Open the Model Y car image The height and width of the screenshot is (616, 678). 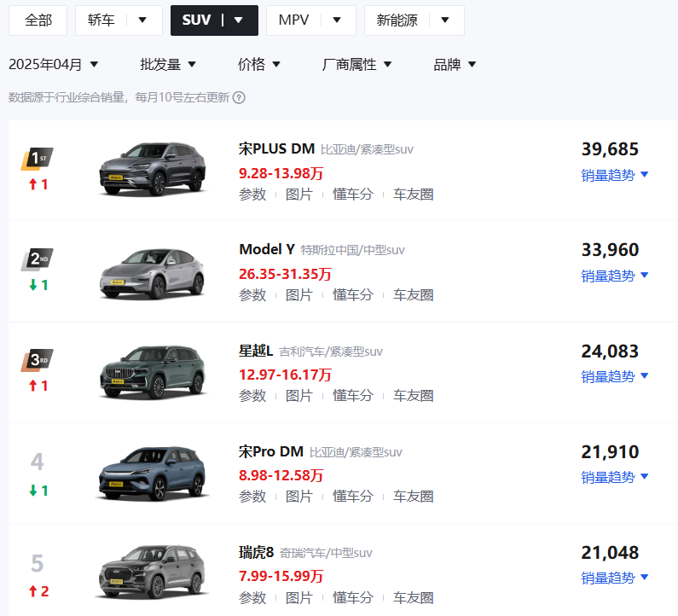click(152, 273)
